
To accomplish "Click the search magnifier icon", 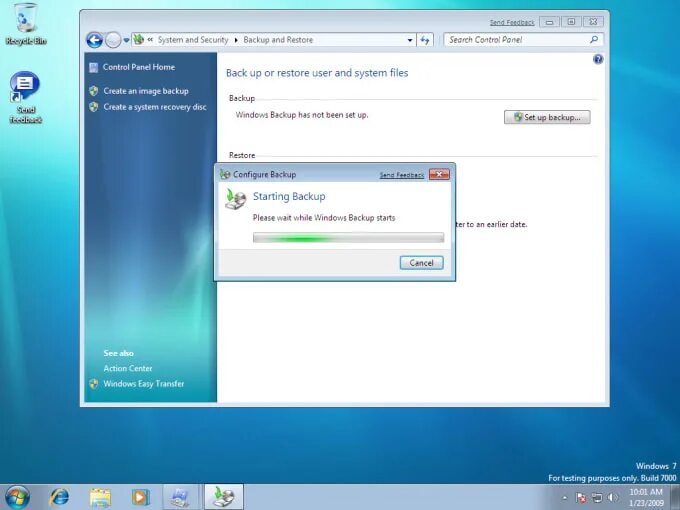I will pos(594,40).
